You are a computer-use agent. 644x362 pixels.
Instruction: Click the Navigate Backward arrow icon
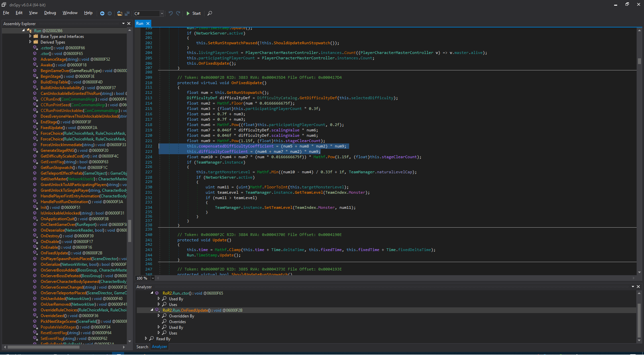[102, 13]
